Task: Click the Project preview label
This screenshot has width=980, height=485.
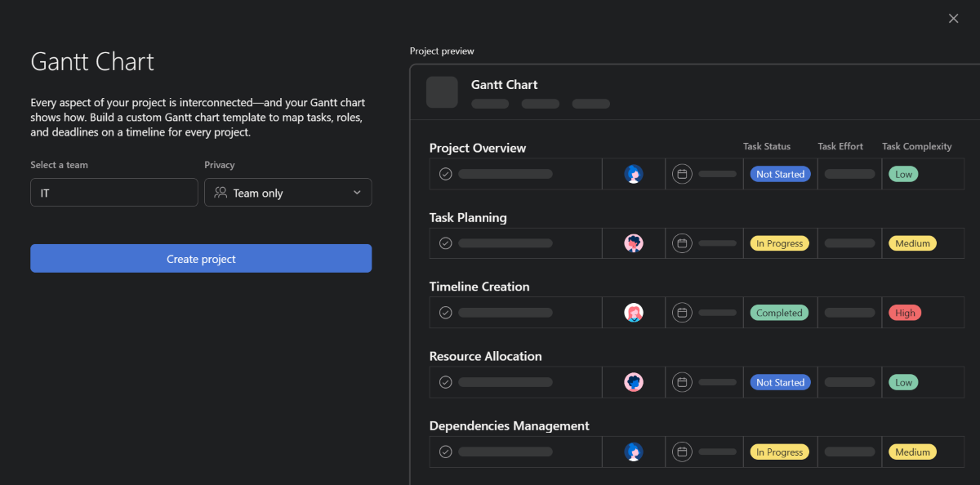Action: (442, 51)
